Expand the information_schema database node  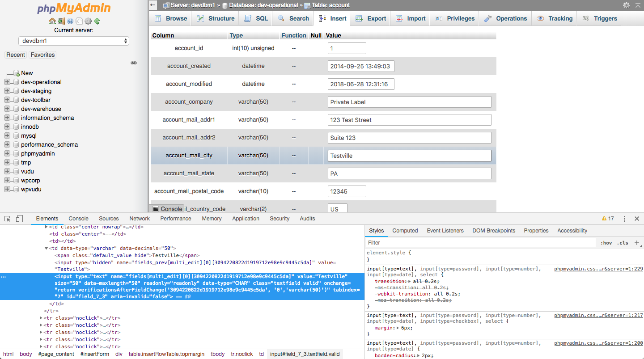tap(7, 118)
